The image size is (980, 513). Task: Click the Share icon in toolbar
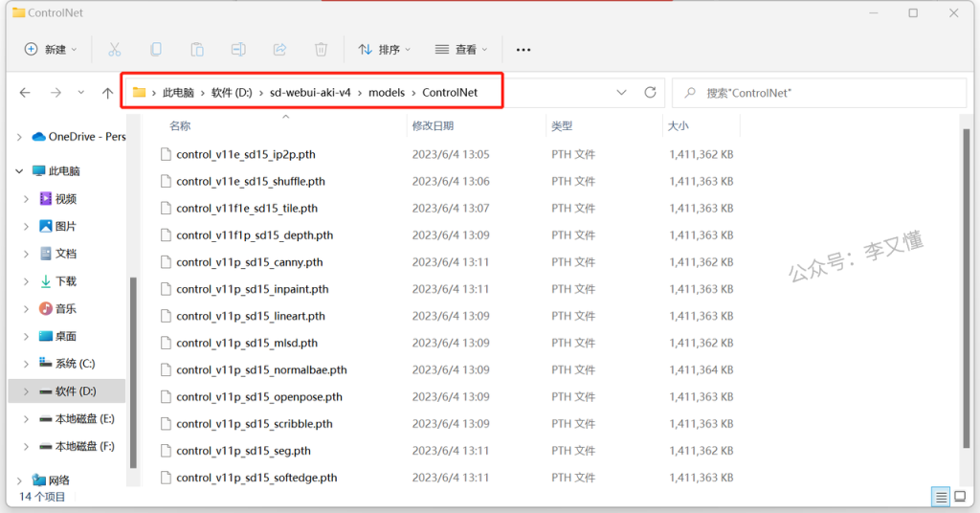pyautogui.click(x=279, y=50)
